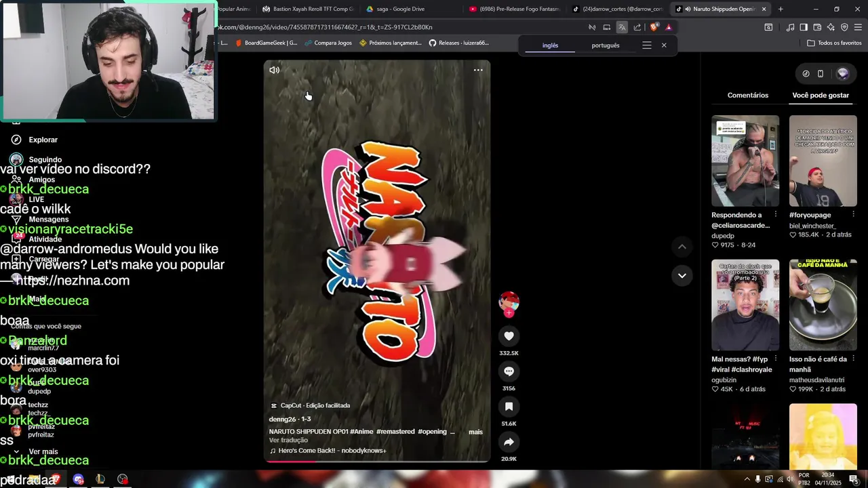Like the video with heart icon

(x=509, y=336)
